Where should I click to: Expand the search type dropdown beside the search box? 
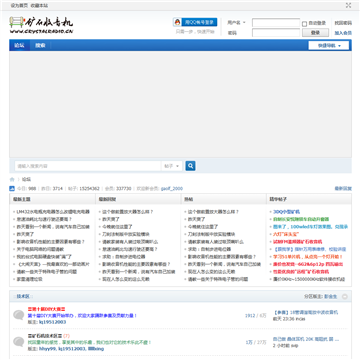(x=172, y=166)
